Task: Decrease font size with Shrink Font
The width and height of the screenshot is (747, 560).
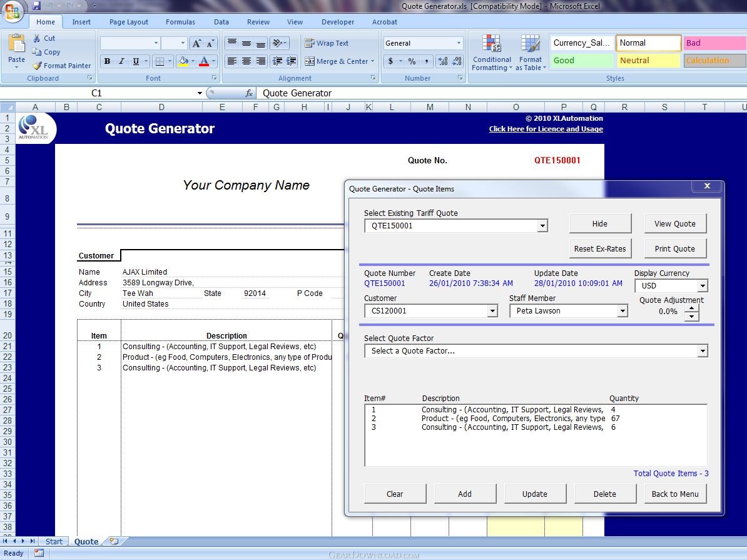Action: pyautogui.click(x=210, y=43)
